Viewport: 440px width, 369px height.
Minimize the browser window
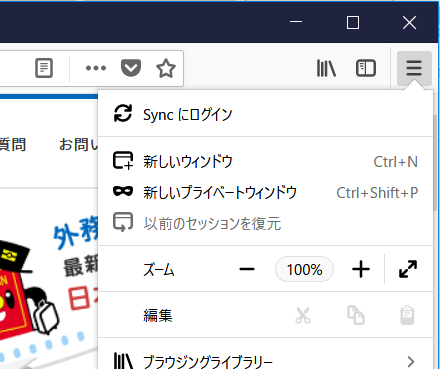point(296,22)
